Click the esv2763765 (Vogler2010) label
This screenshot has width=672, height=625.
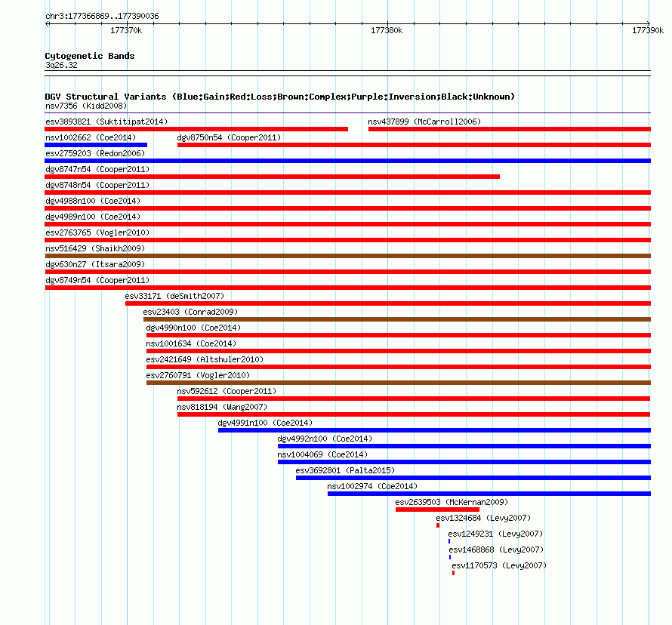[97, 232]
